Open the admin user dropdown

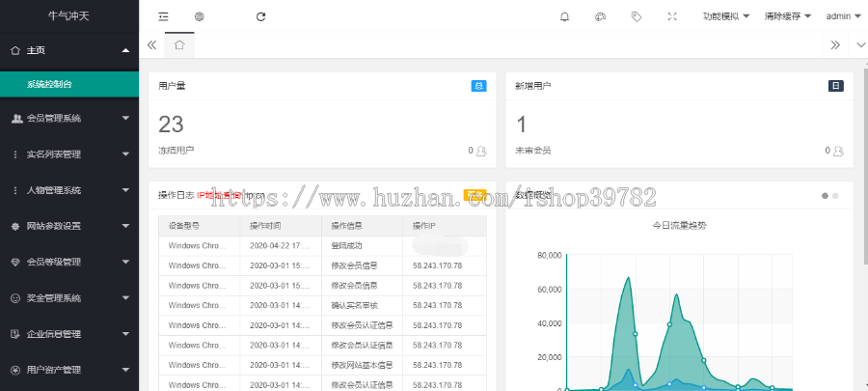(x=842, y=16)
